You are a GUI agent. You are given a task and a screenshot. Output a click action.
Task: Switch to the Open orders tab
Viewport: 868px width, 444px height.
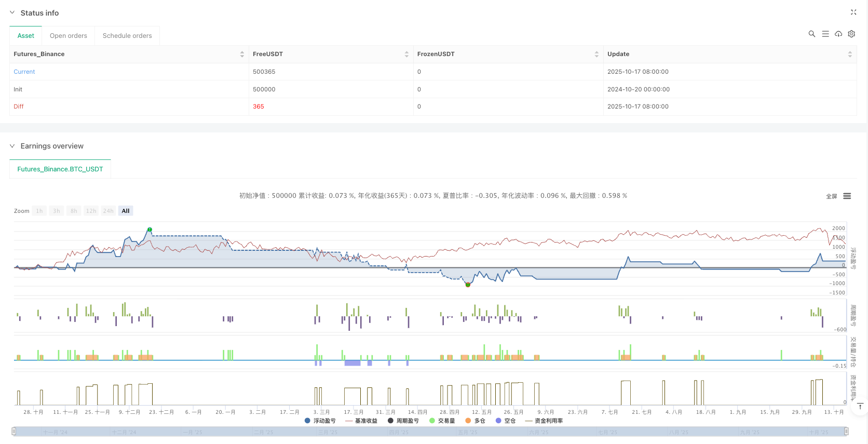[68, 36]
